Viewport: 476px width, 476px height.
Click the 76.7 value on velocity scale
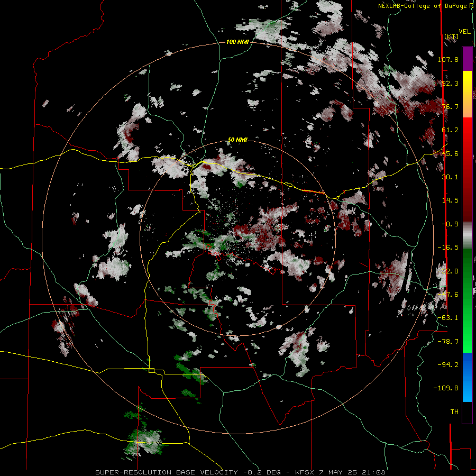450,106
